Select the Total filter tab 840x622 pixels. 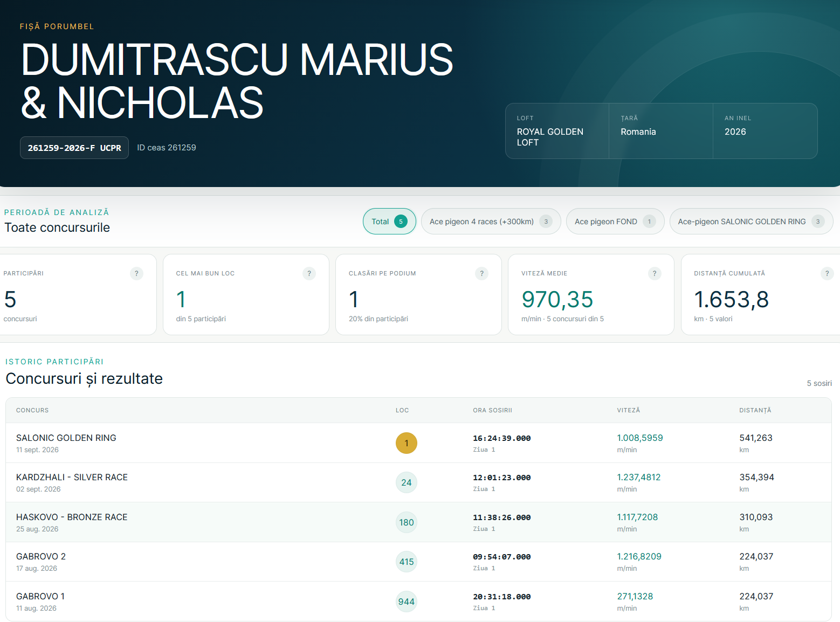(389, 222)
